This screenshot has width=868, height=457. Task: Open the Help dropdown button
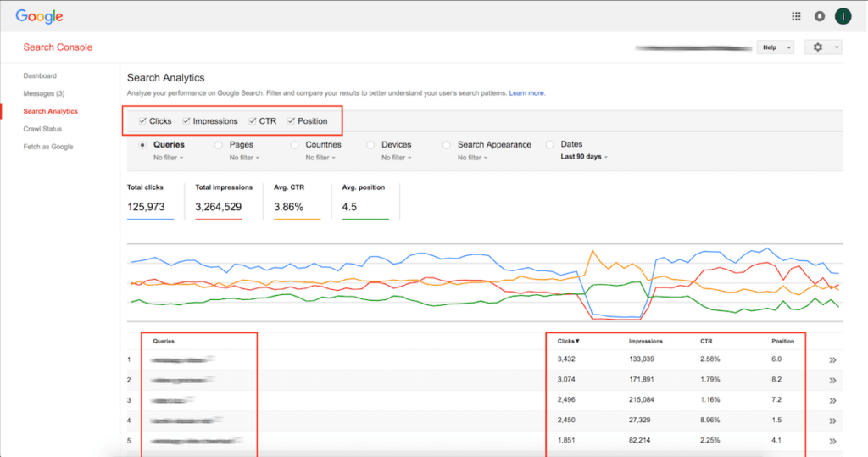click(x=775, y=47)
